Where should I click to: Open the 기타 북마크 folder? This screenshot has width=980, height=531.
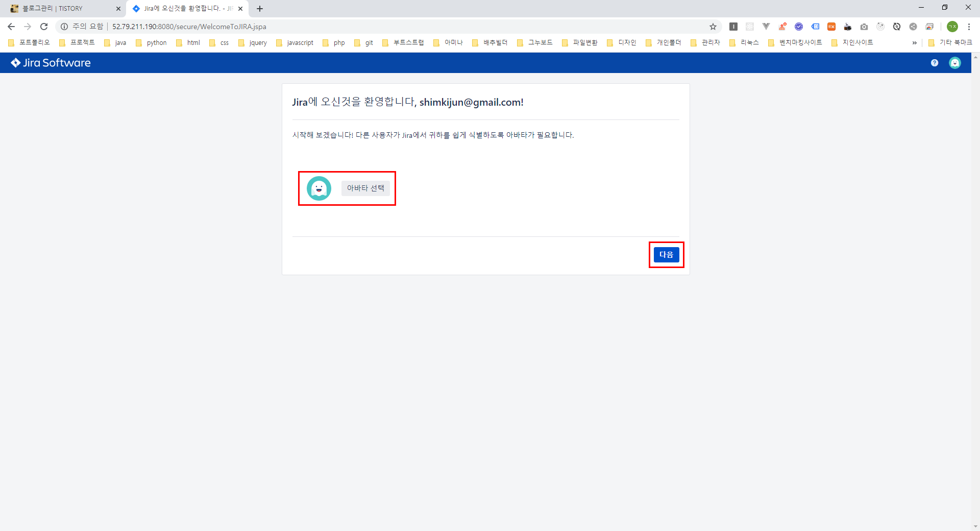(x=951, y=43)
